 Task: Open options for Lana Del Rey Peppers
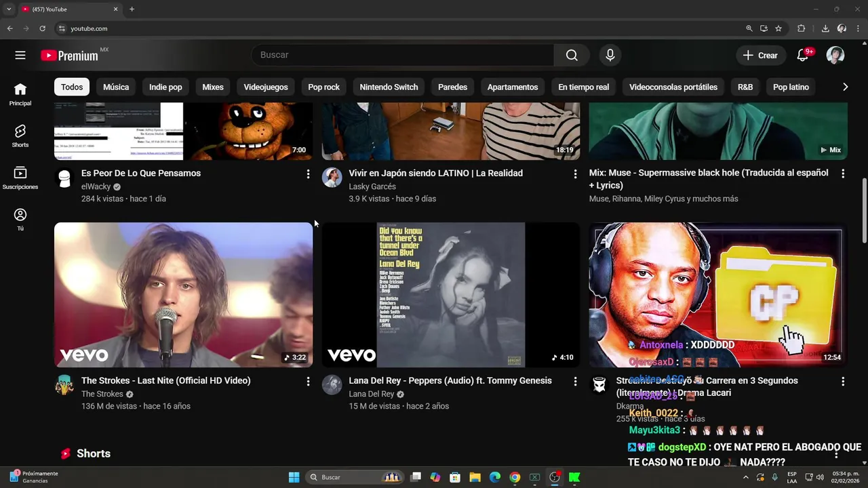(575, 382)
